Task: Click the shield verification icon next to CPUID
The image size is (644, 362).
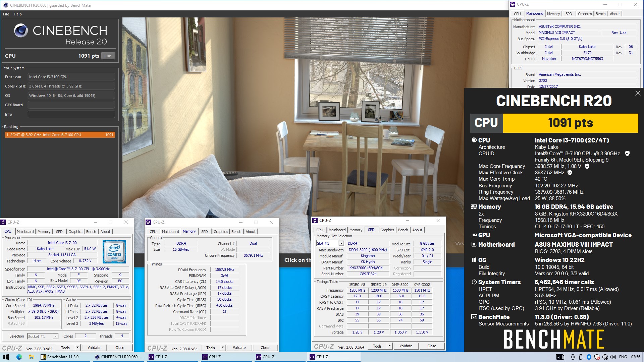Action: tap(627, 154)
